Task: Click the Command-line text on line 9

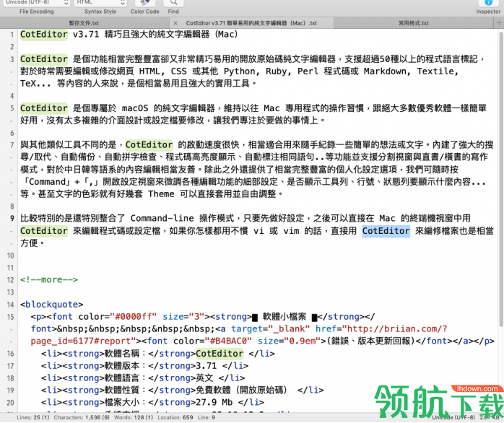Action: (162, 219)
